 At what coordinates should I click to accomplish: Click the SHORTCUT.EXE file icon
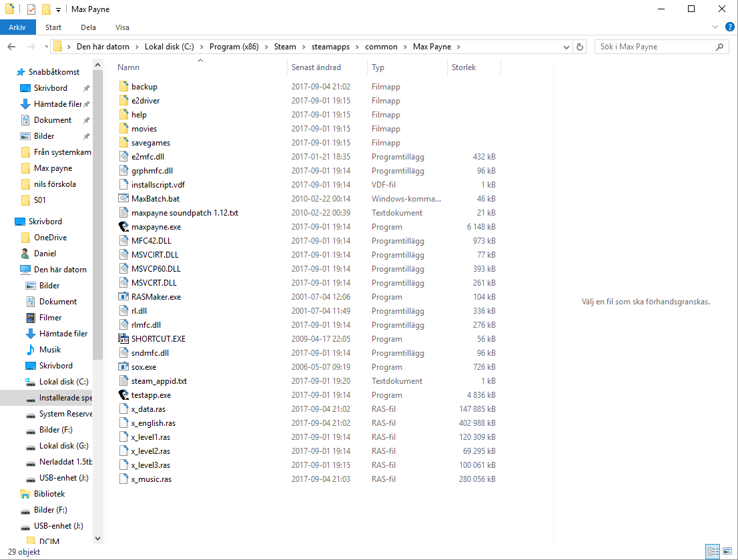point(123,338)
